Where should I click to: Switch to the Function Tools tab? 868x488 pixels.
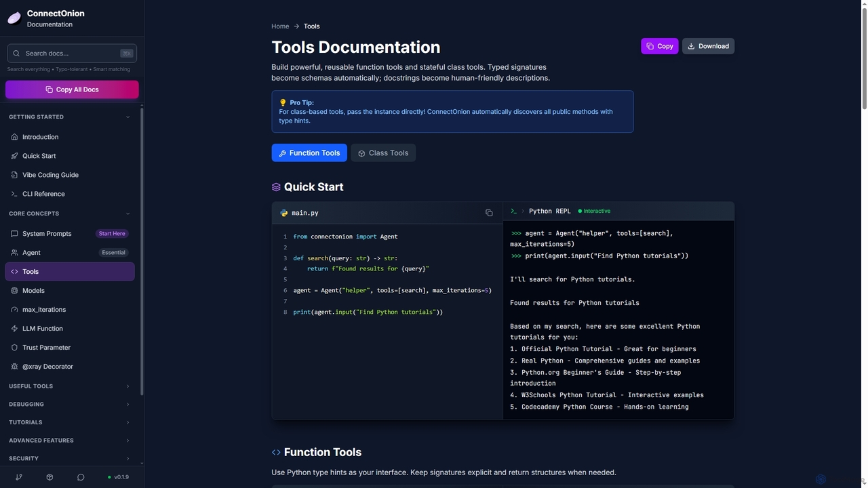[x=309, y=153]
